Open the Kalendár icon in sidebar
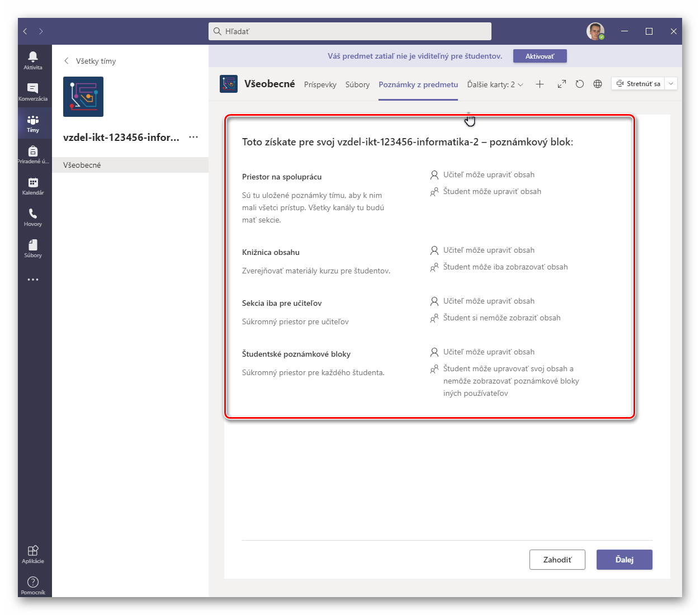 [33, 185]
